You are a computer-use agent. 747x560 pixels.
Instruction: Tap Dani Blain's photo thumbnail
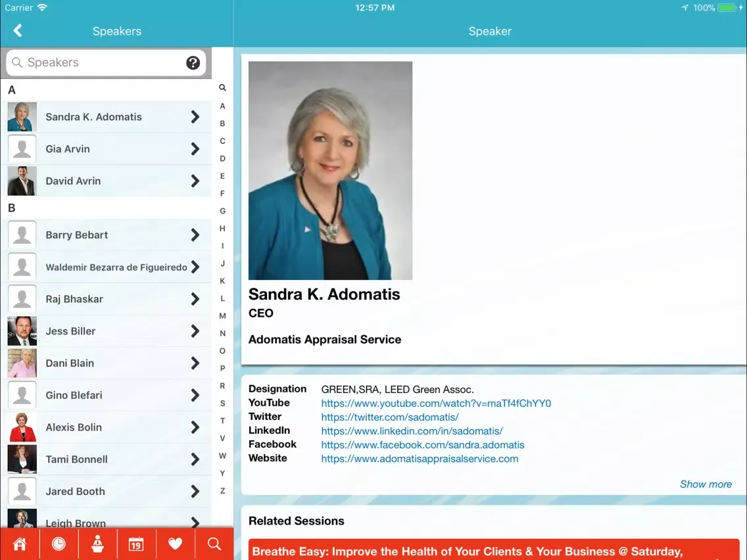[22, 363]
